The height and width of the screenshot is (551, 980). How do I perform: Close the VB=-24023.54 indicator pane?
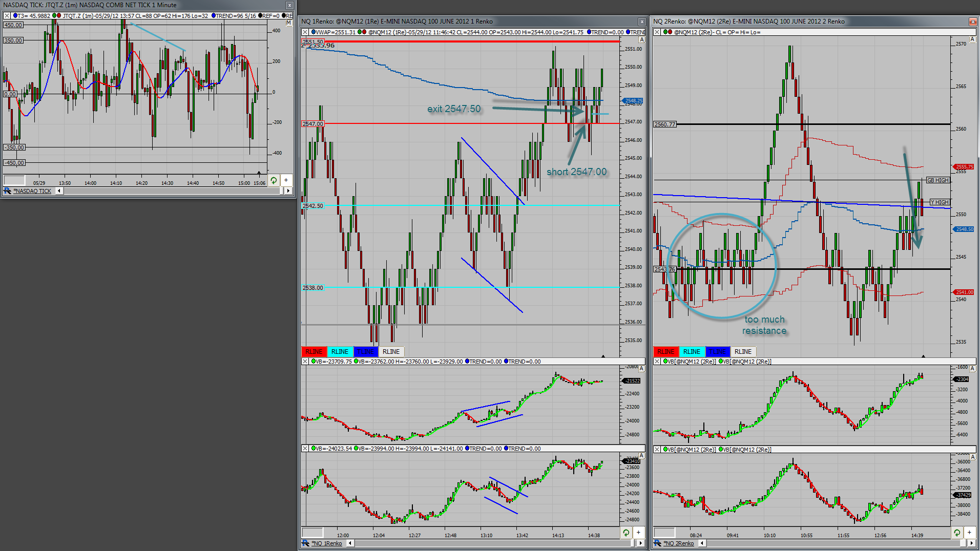305,449
